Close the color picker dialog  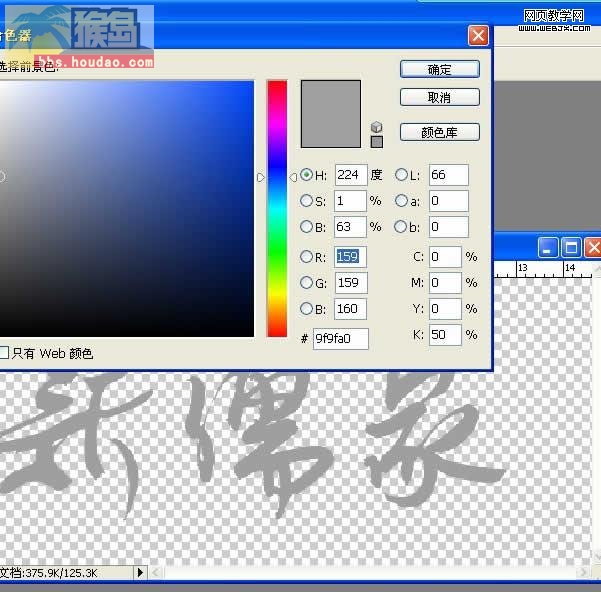click(x=478, y=36)
